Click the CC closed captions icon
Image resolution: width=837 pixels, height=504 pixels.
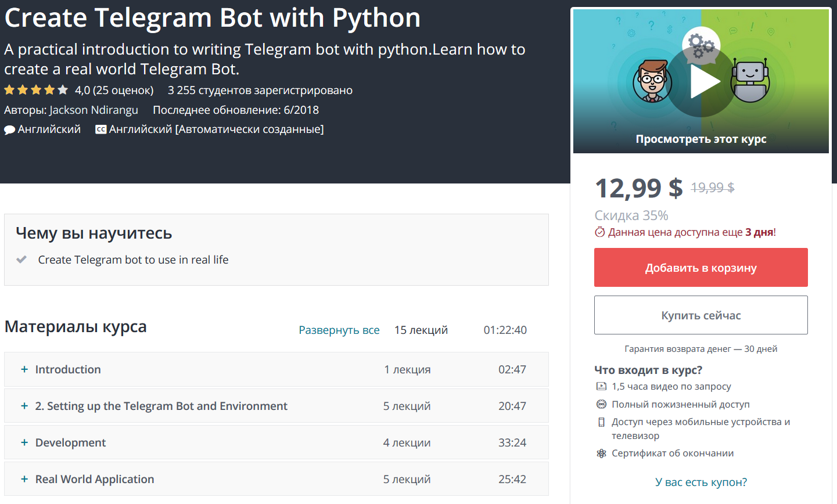click(101, 129)
